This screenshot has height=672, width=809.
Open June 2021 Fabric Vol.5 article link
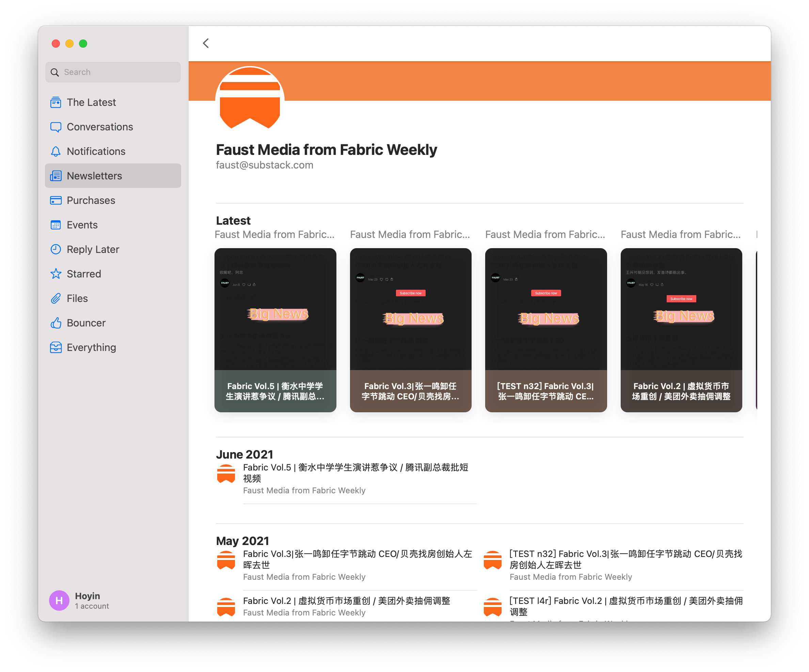pyautogui.click(x=355, y=473)
